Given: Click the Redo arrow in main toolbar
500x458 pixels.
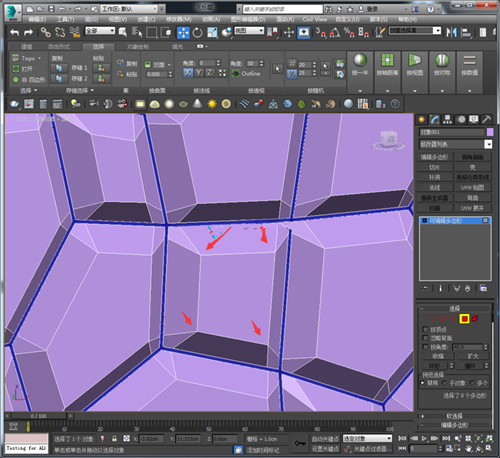Looking at the screenshot, I should 29,32.
